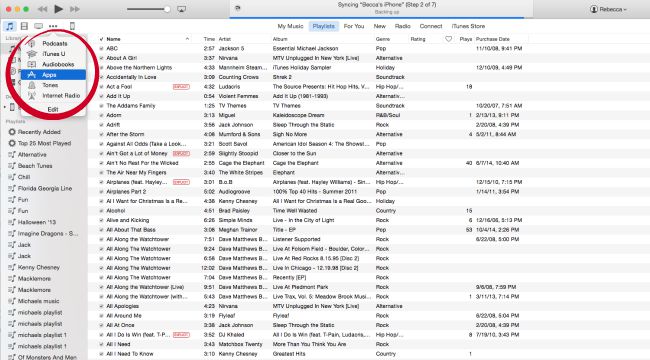Adjust the volume slider knob
The width and height of the screenshot is (650, 360).
pyautogui.click(x=167, y=9)
